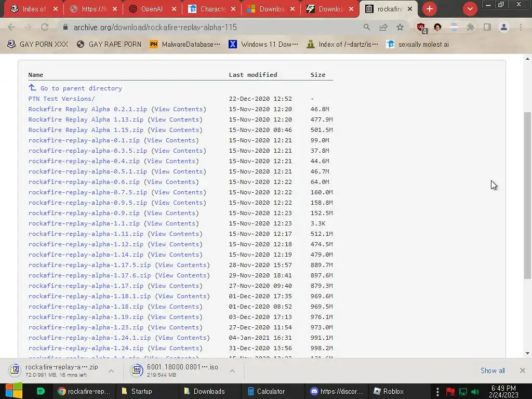View Contents of rockafire-replay-alpha-1.24.1.zip
This screenshot has height=399, width=532.
point(182,338)
